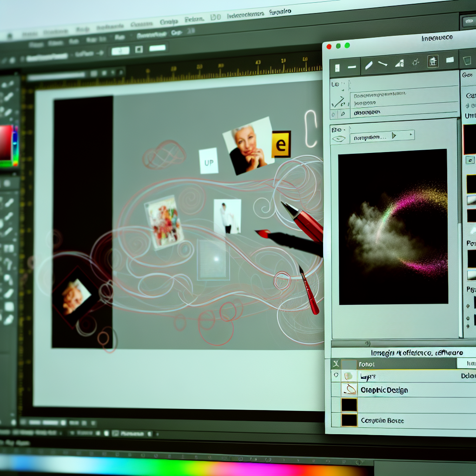The height and width of the screenshot is (476, 476).
Task: Open the Apple menu in the menu bar
Action: (9, 35)
